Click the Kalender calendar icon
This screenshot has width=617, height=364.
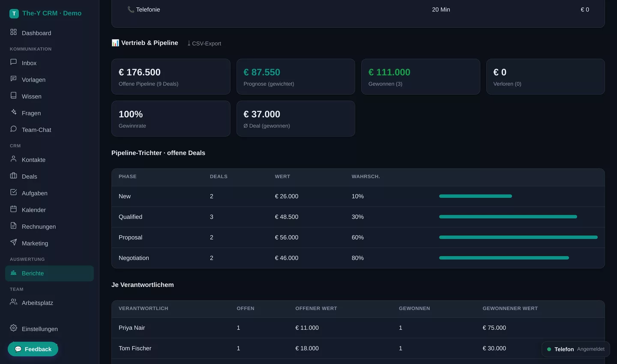13,209
